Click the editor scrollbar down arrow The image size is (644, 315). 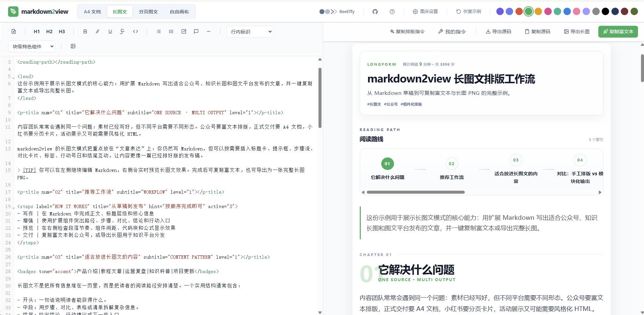[x=320, y=312]
